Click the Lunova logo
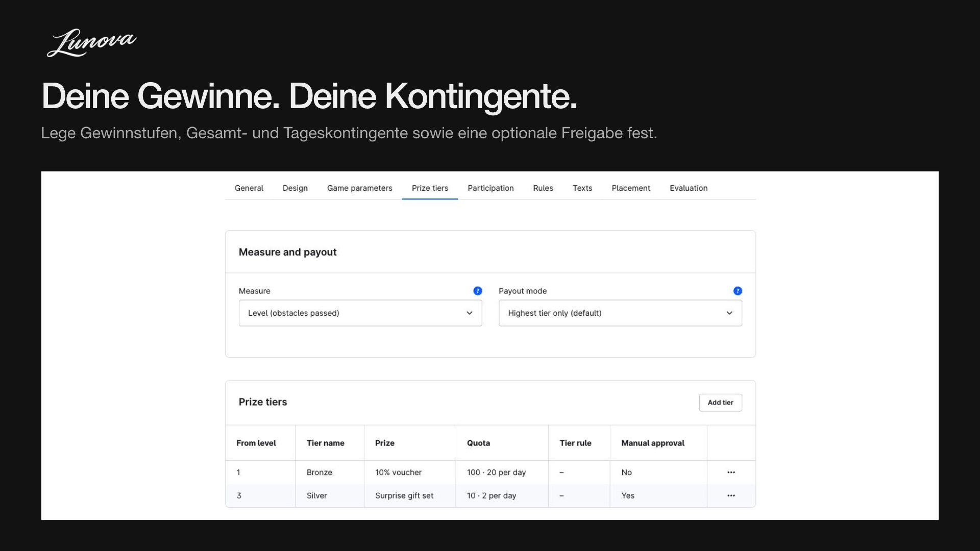Viewport: 980px width, 551px height. tap(92, 42)
